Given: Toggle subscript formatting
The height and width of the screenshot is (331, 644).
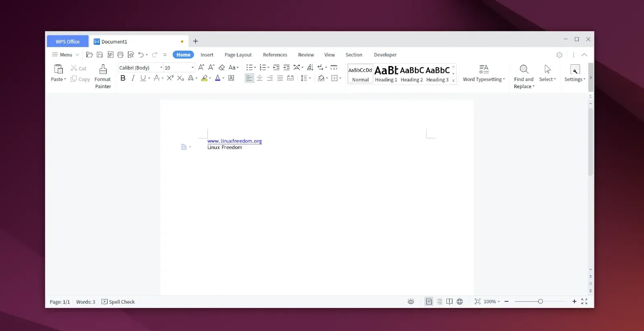Looking at the screenshot, I should [x=180, y=78].
